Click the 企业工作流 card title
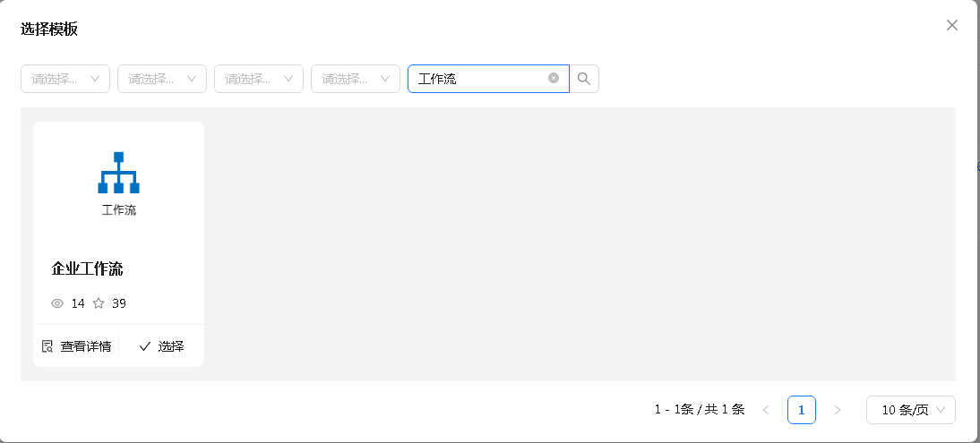 pyautogui.click(x=87, y=269)
